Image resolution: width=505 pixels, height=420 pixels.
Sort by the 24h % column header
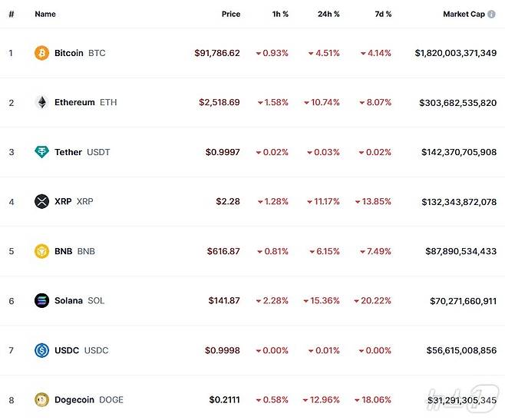point(328,14)
